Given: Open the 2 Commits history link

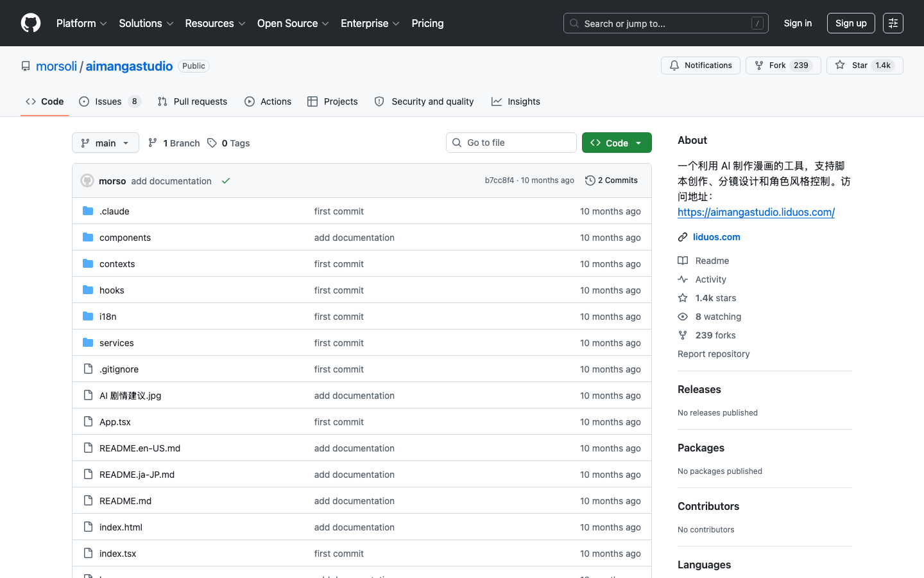Looking at the screenshot, I should point(612,180).
